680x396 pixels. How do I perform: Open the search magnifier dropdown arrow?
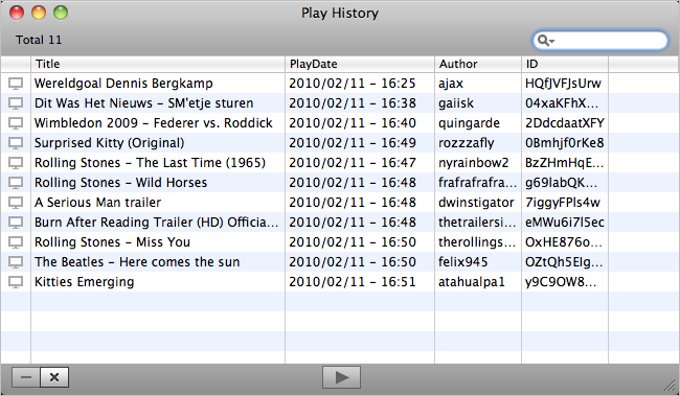pyautogui.click(x=552, y=41)
